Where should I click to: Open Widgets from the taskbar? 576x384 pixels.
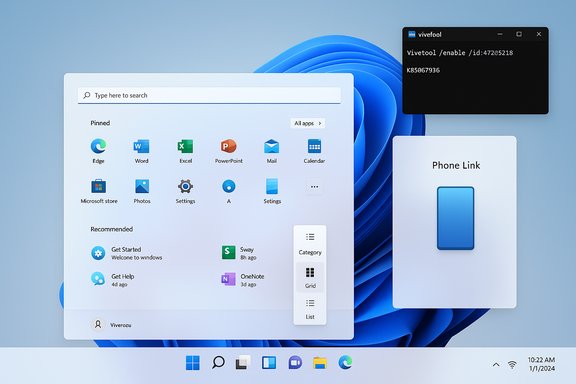(x=269, y=363)
